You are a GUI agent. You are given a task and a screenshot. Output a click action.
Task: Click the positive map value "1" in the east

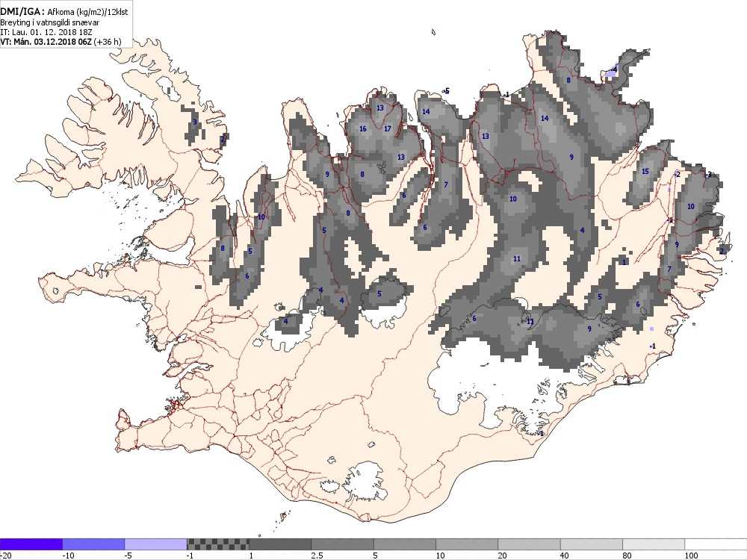624,262
